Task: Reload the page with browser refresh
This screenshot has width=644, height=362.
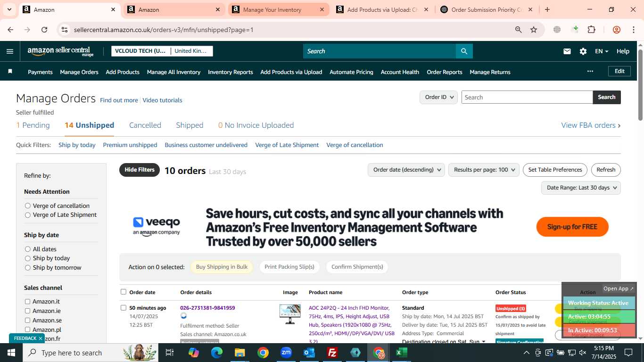Action: pos(44,30)
